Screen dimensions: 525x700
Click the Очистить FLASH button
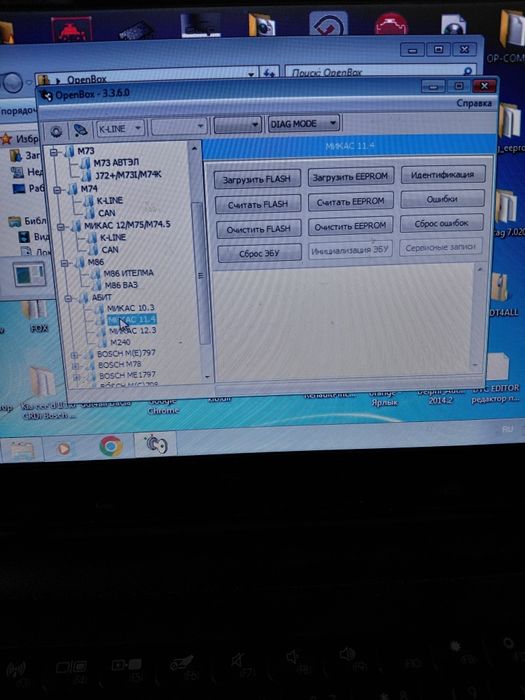(259, 229)
